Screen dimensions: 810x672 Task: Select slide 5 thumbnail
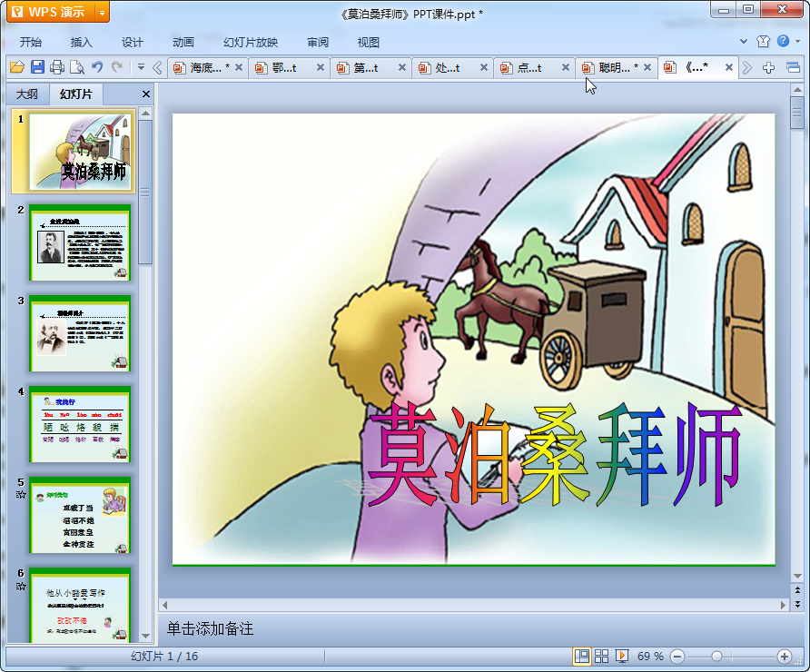click(80, 515)
